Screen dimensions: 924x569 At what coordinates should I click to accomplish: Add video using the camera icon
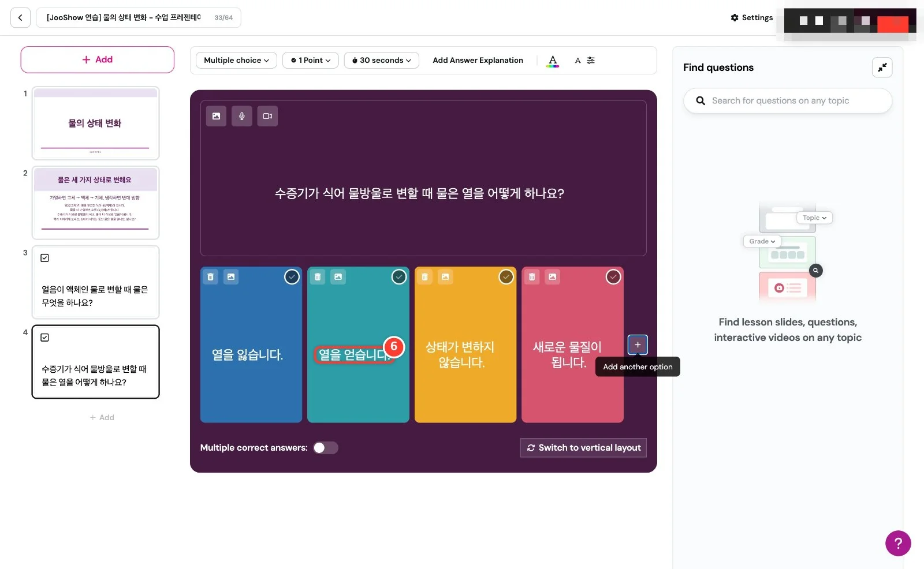(x=267, y=116)
